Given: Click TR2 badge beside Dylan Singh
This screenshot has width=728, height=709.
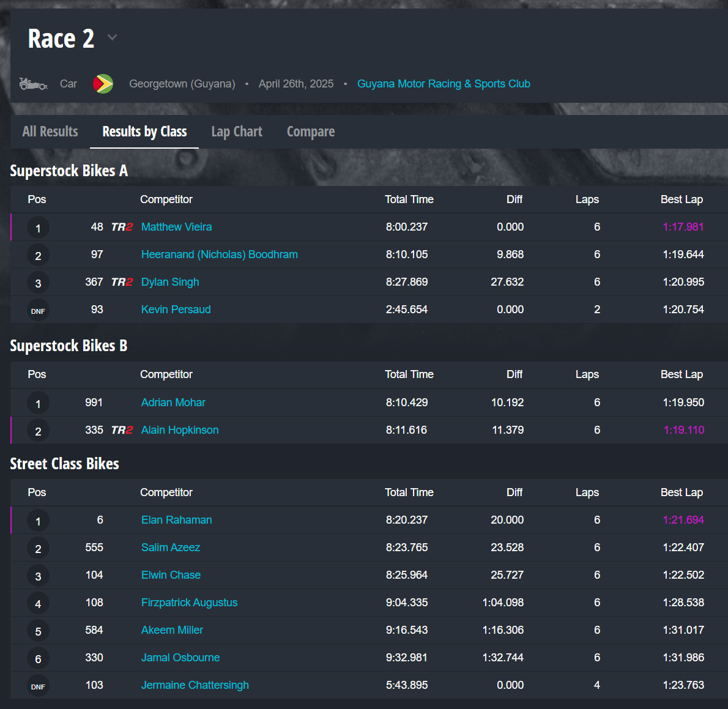Looking at the screenshot, I should coord(122,282).
